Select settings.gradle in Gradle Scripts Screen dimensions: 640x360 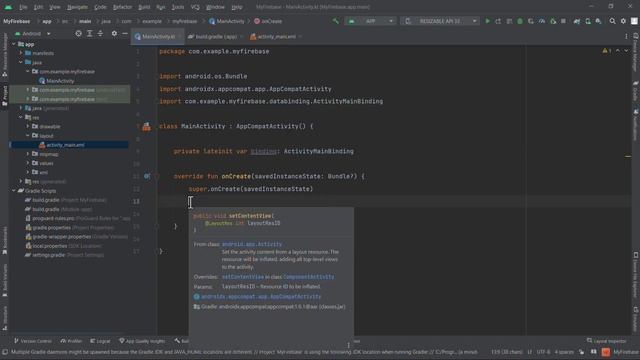pyautogui.click(x=49, y=255)
